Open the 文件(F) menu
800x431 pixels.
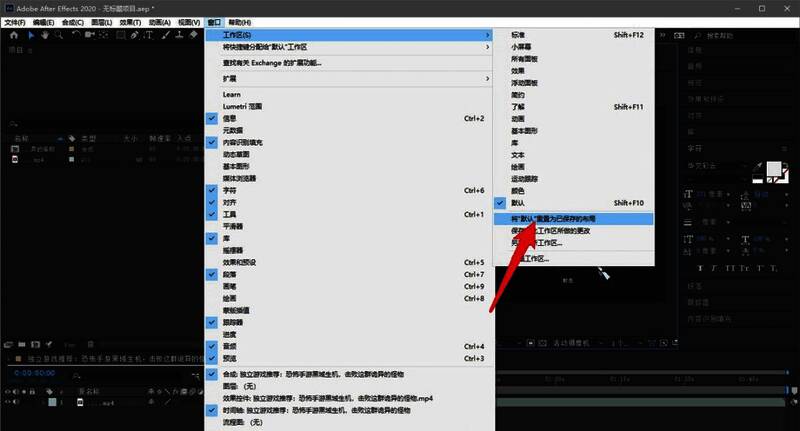coord(15,22)
